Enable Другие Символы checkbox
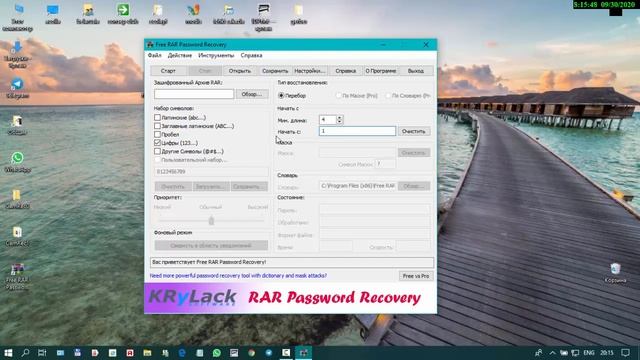Screen dimensions: 640x360 tap(157, 151)
